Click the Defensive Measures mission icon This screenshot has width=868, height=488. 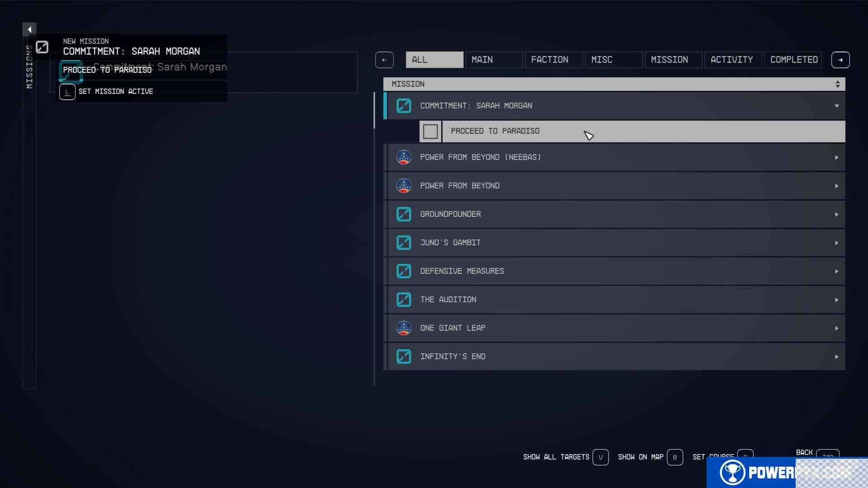403,271
